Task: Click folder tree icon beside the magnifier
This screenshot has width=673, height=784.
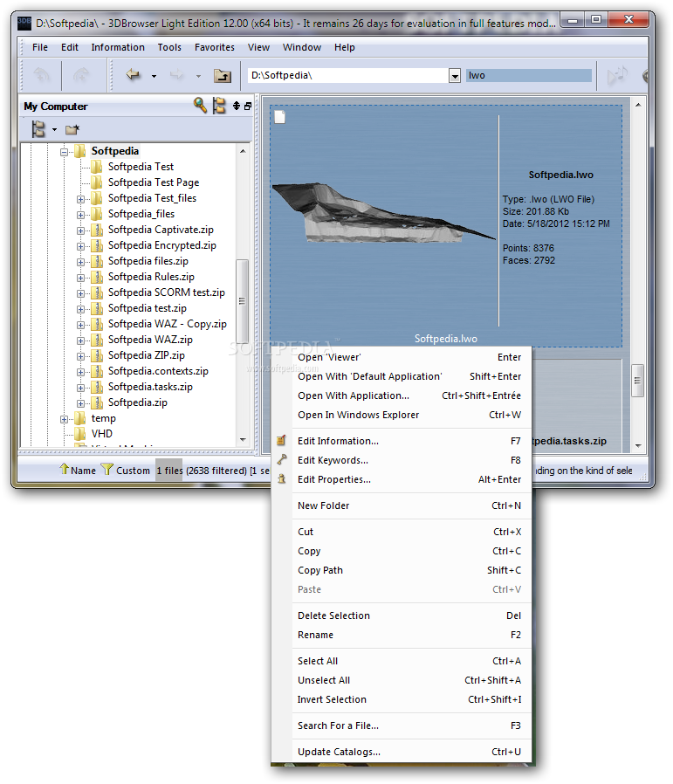Action: [x=219, y=106]
